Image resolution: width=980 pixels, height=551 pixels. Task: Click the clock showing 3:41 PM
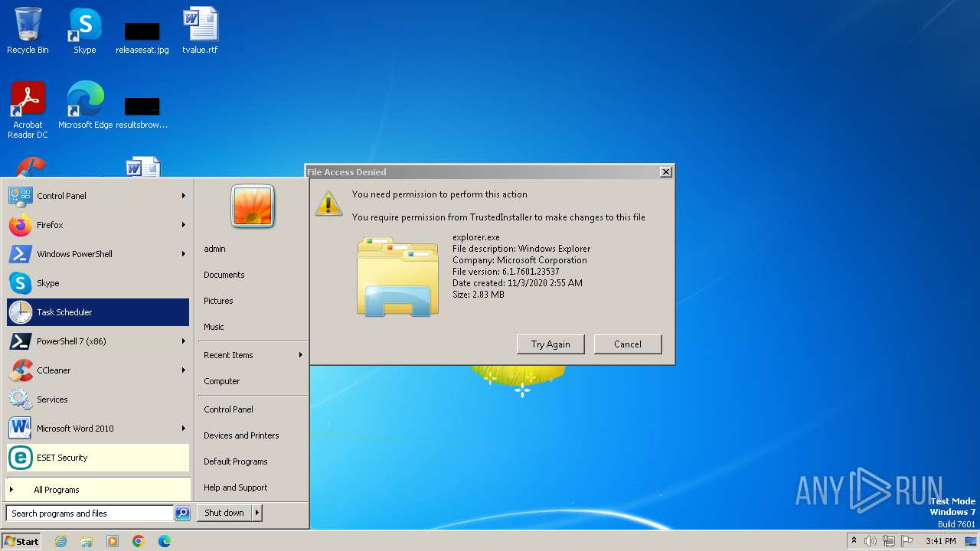(x=941, y=541)
